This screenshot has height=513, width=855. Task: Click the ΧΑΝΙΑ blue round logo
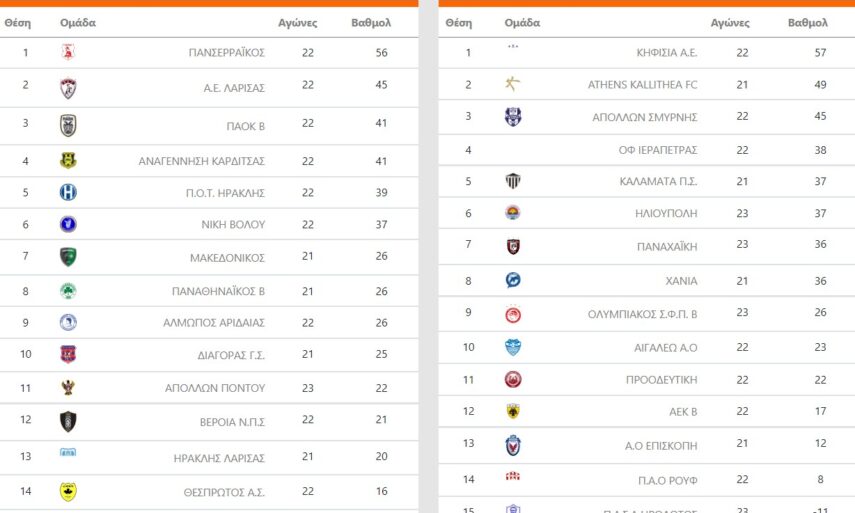[x=513, y=280]
